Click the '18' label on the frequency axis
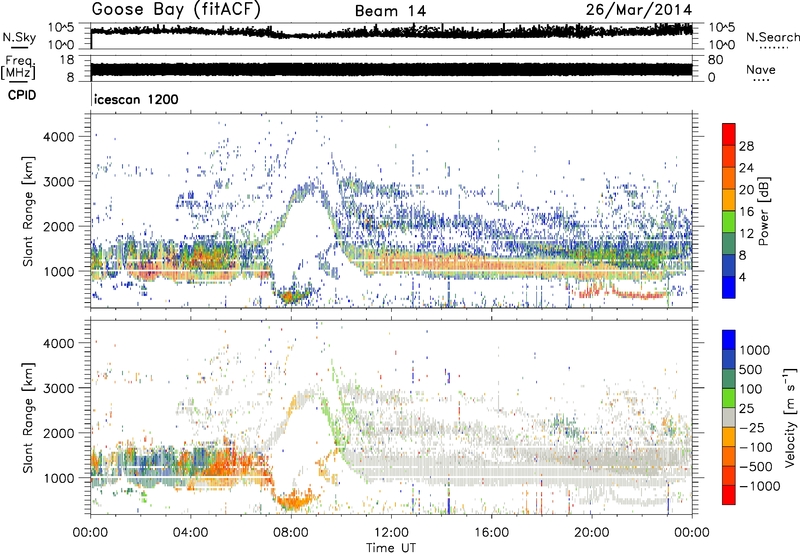Image resolution: width=800 pixels, height=554 pixels. (67, 60)
